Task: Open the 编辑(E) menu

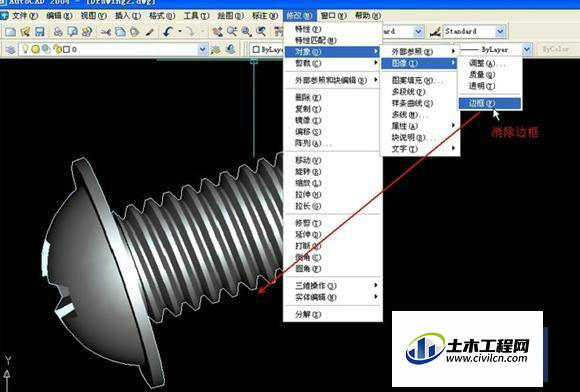Action: point(59,16)
